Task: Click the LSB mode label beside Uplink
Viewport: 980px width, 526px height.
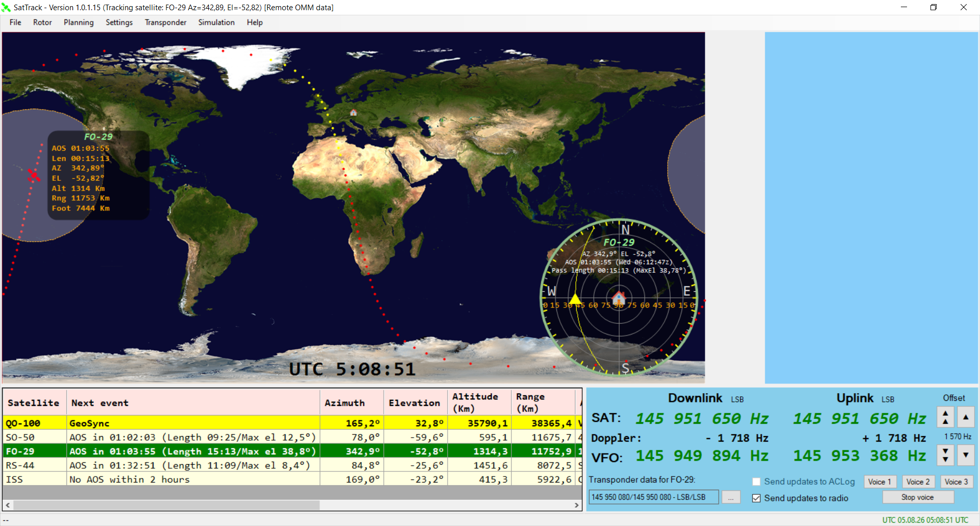Action: [888, 399]
